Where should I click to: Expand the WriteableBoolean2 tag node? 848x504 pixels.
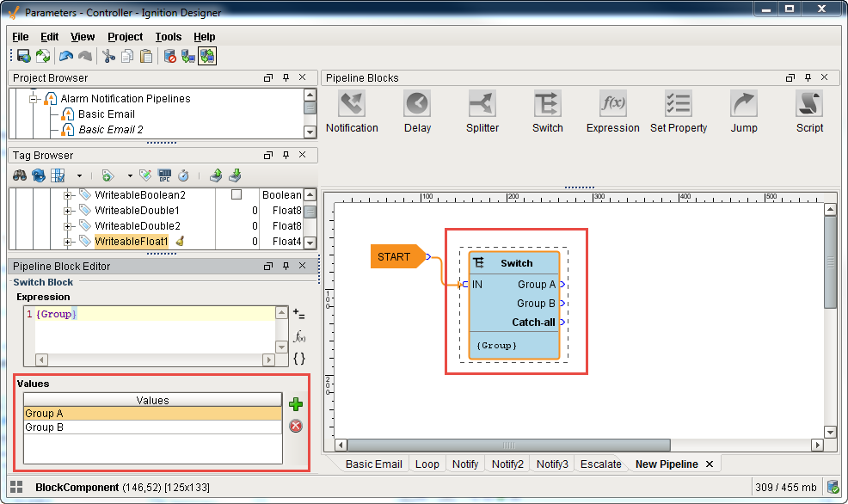[x=67, y=195]
